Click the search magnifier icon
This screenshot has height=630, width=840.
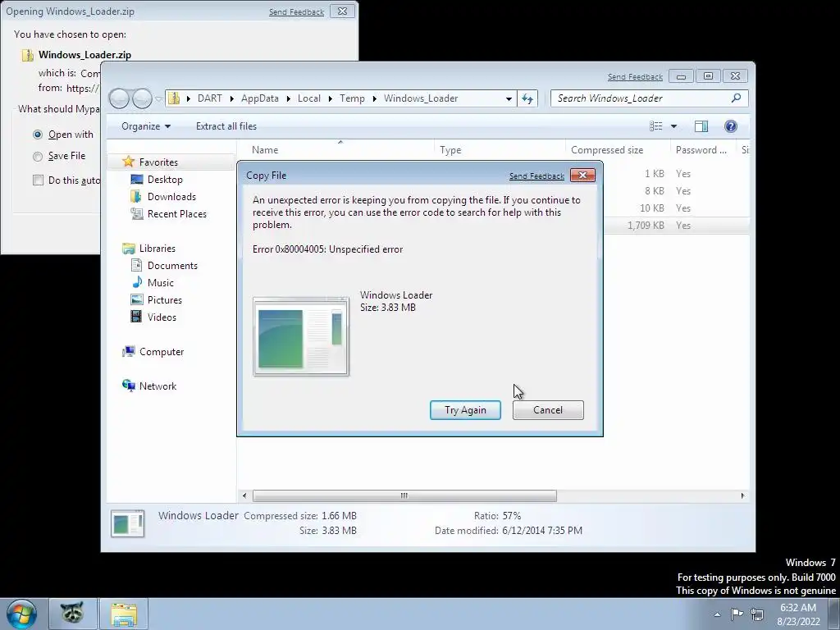click(736, 98)
